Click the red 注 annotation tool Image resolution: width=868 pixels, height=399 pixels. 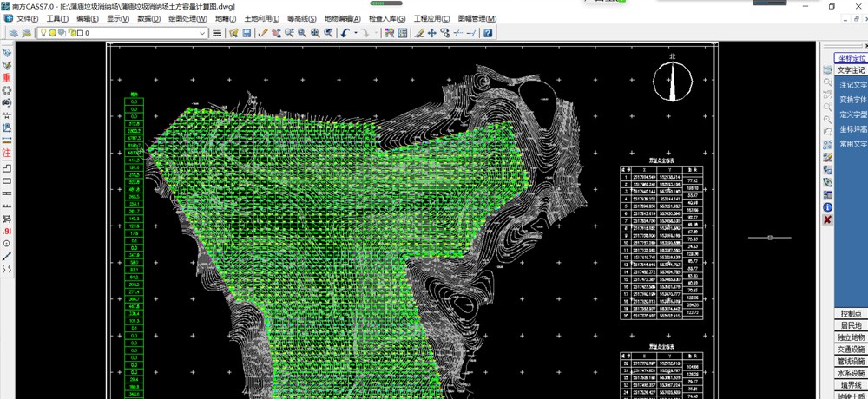coord(7,154)
